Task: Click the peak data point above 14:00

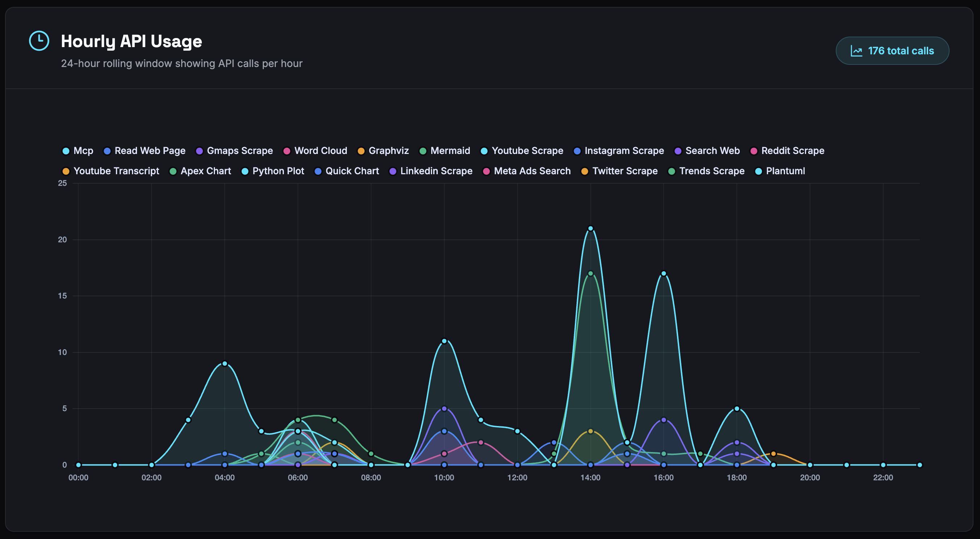Action: click(x=590, y=228)
